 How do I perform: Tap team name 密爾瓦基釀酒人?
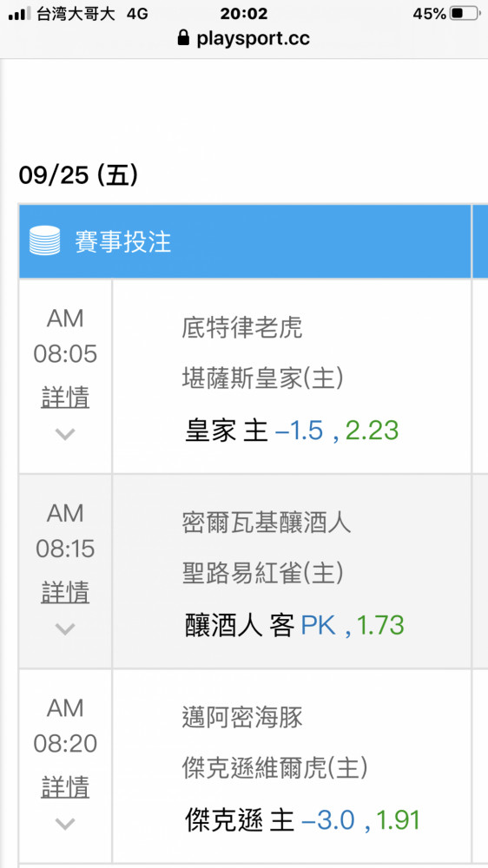click(x=267, y=523)
